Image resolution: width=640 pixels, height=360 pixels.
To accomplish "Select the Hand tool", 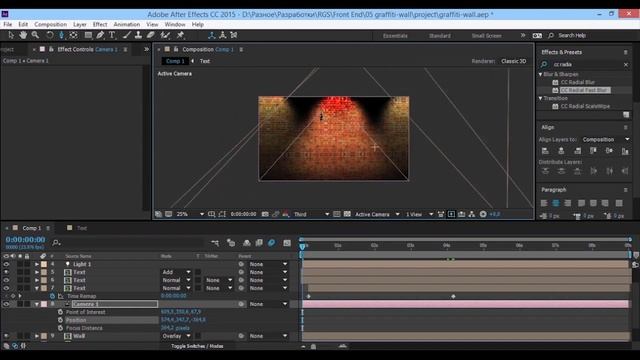I will coord(23,35).
